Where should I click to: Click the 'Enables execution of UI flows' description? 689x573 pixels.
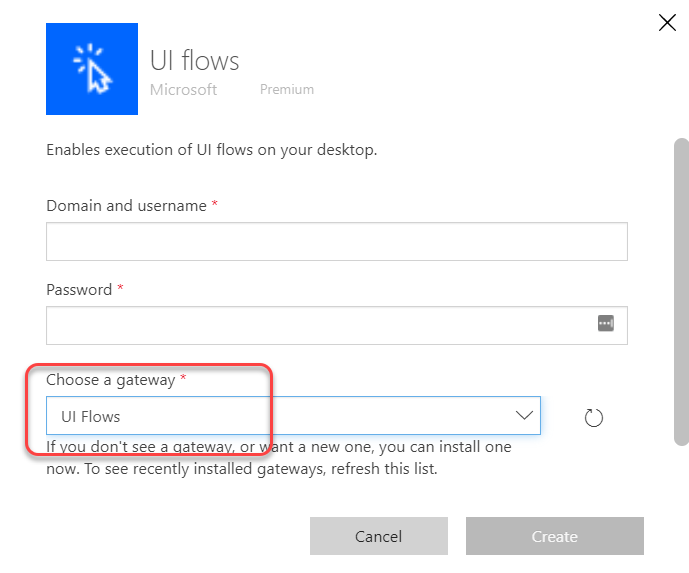click(x=212, y=150)
